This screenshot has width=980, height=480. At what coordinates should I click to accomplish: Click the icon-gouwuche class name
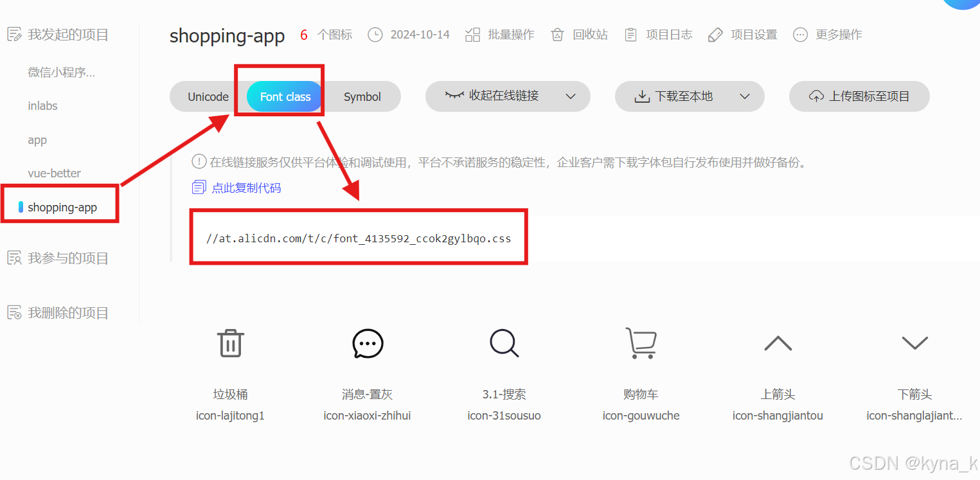pos(641,416)
